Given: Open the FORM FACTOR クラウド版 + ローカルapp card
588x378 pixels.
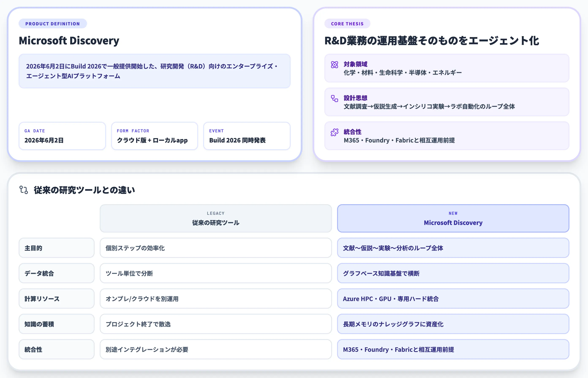Looking at the screenshot, I should (154, 136).
